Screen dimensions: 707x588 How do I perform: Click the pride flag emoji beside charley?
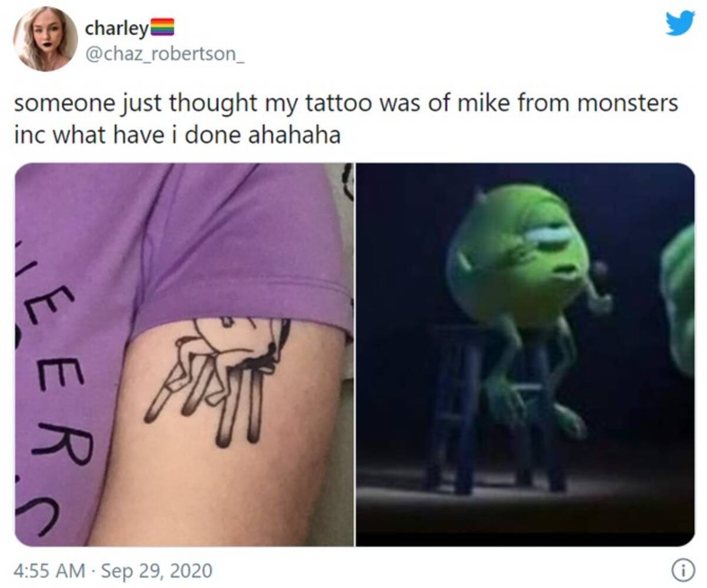click(163, 28)
